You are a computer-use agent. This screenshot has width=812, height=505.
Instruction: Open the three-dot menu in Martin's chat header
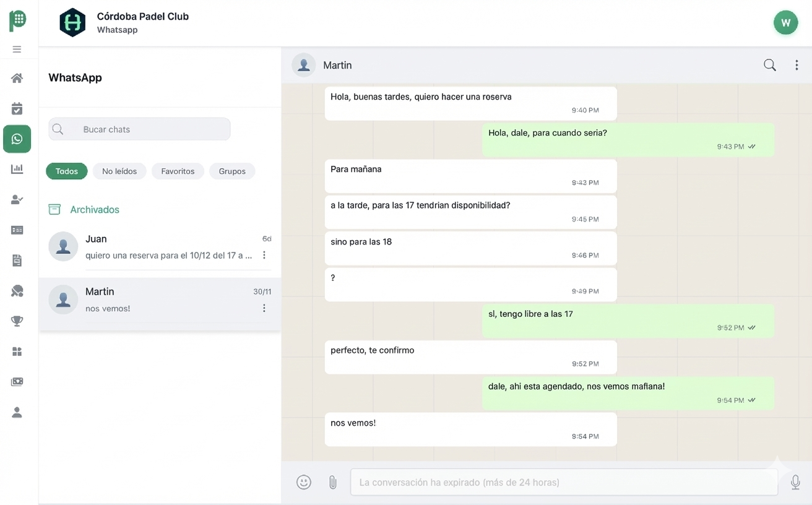point(797,64)
